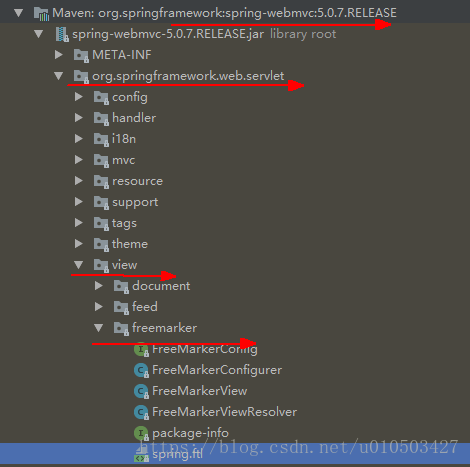Click the support folder icon
The width and height of the screenshot is (470, 467).
click(101, 202)
